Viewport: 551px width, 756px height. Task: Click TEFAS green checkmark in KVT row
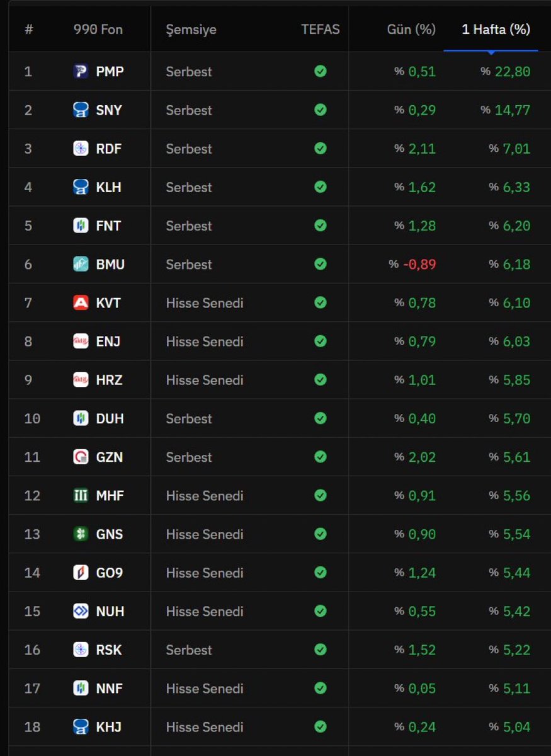coord(321,302)
